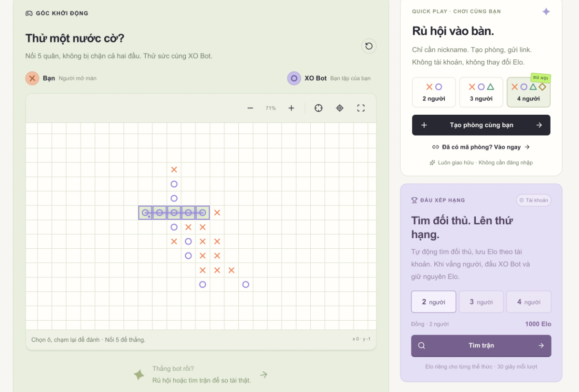The height and width of the screenshot is (392, 579).
Task: Open 'Đã có mã phòng? Vào ngay' link
Action: pyautogui.click(x=481, y=147)
